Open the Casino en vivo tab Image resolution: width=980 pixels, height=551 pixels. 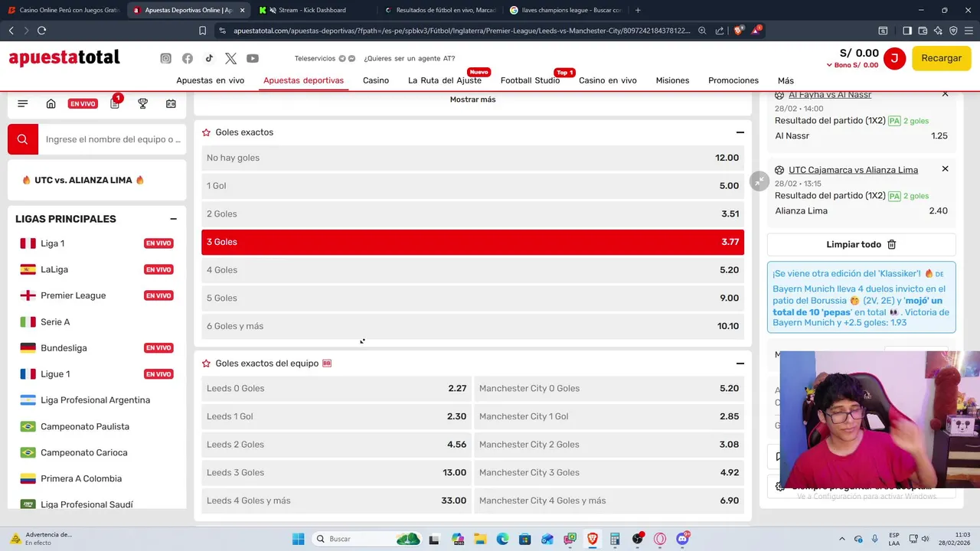(x=608, y=80)
